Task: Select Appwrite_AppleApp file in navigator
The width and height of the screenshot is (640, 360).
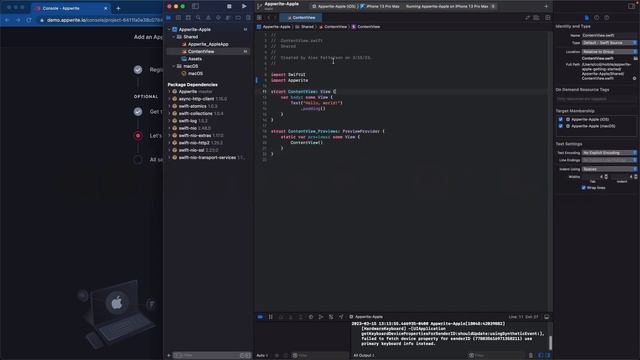Action: point(208,44)
